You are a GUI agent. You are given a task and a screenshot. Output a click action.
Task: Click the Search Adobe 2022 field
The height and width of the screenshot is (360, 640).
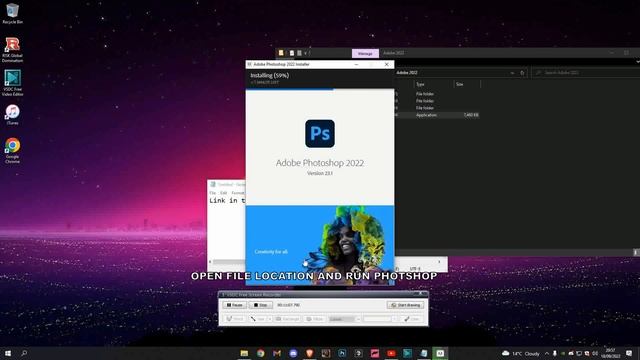coord(586,73)
